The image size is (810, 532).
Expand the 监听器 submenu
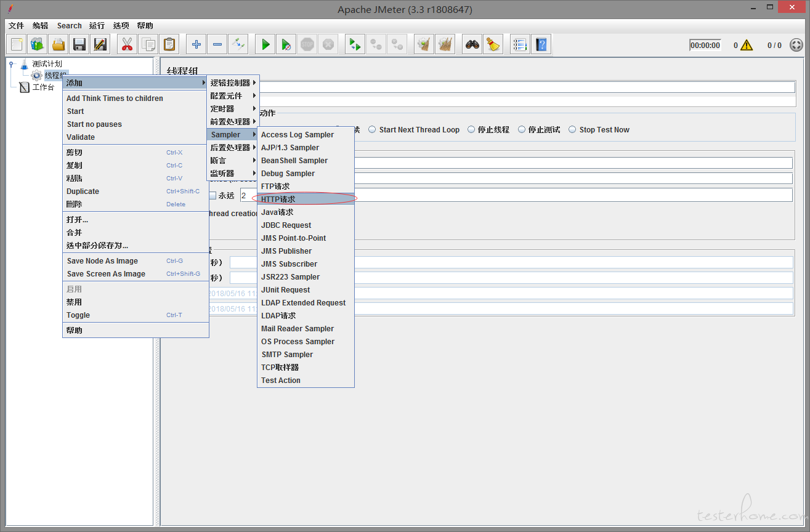[x=233, y=174]
